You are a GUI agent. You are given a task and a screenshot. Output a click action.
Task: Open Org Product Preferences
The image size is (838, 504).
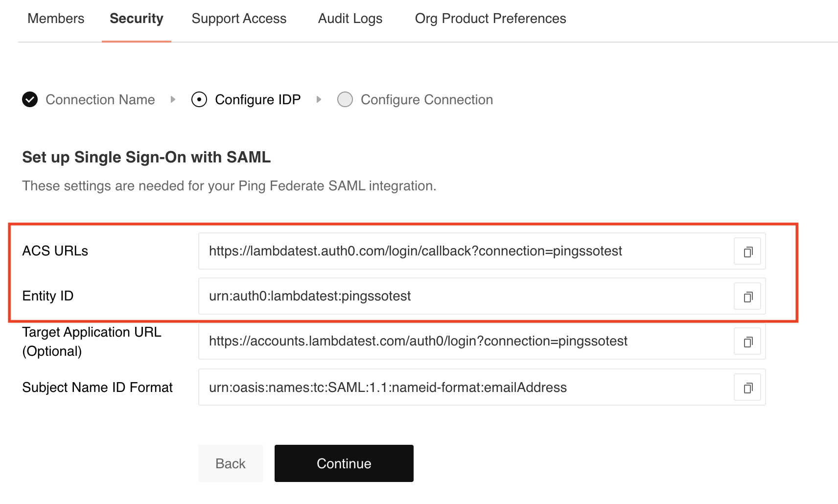[490, 19]
